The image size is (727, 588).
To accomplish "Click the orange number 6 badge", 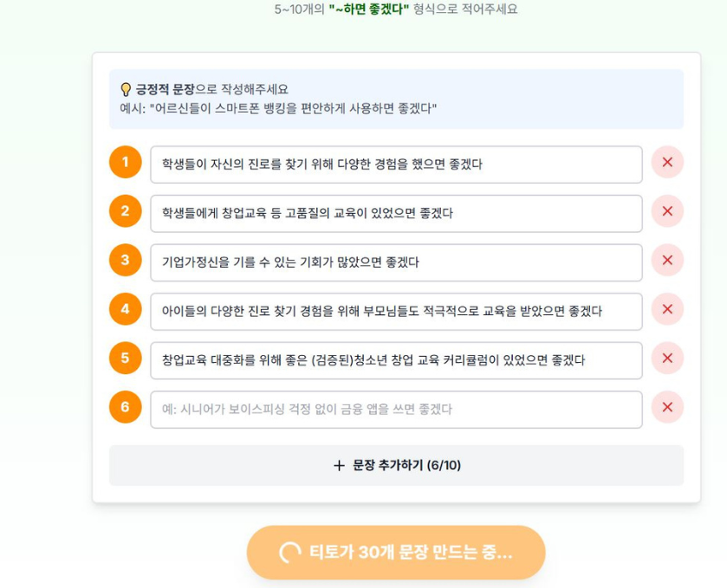I will click(126, 408).
